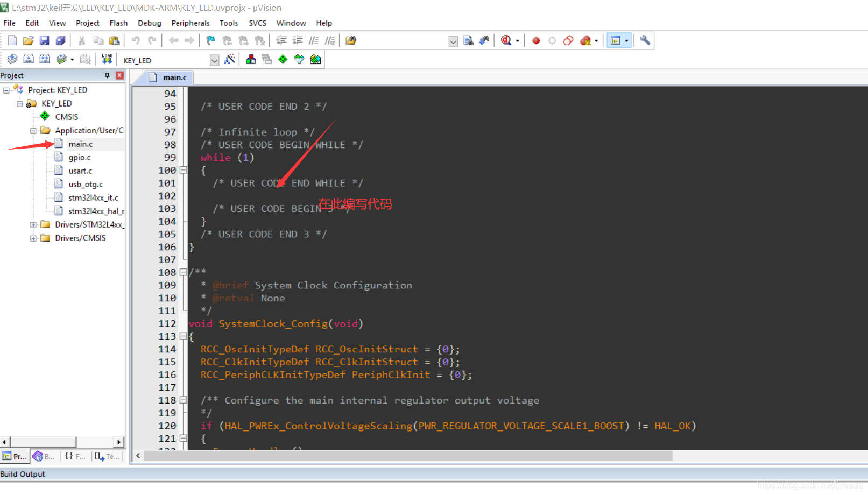The width and height of the screenshot is (868, 495).
Task: Open debug session dropdown arrow
Action: point(518,41)
